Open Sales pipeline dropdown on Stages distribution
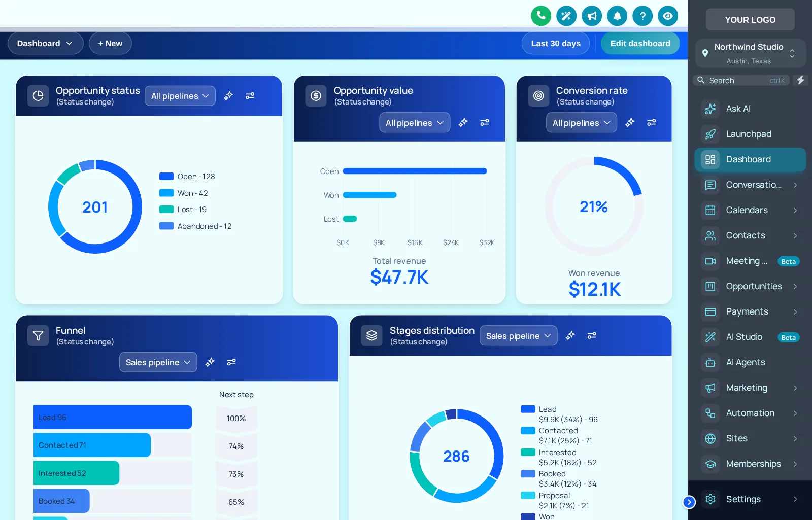Image resolution: width=812 pixels, height=520 pixels. point(519,336)
